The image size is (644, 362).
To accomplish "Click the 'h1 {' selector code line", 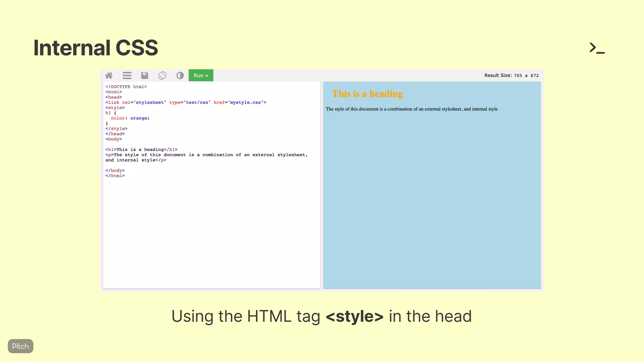I will point(111,113).
